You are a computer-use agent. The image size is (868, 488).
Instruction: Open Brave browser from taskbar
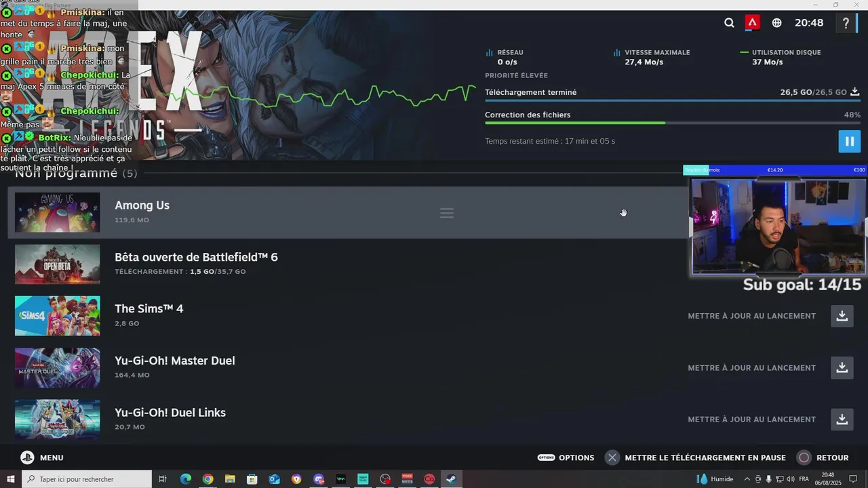point(296,479)
